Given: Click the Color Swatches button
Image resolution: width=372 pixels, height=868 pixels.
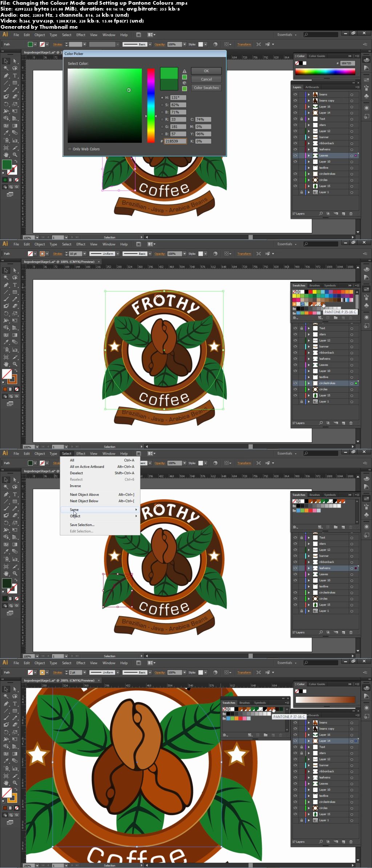Looking at the screenshot, I should (x=206, y=88).
